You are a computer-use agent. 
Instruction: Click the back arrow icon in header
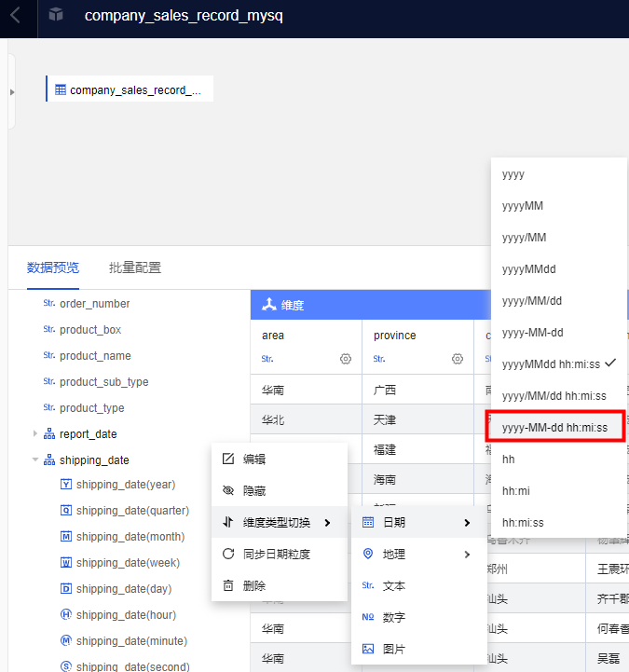[x=16, y=16]
